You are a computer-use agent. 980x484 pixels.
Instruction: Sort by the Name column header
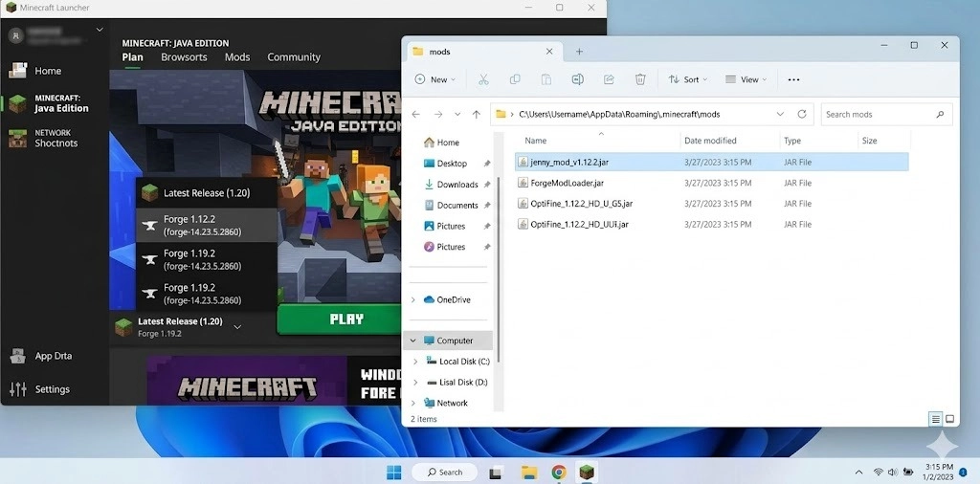[536, 141]
